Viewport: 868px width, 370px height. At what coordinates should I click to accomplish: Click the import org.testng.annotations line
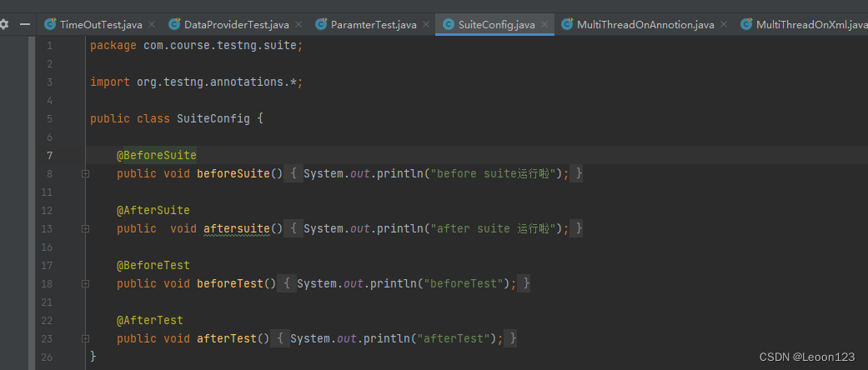[x=197, y=82]
